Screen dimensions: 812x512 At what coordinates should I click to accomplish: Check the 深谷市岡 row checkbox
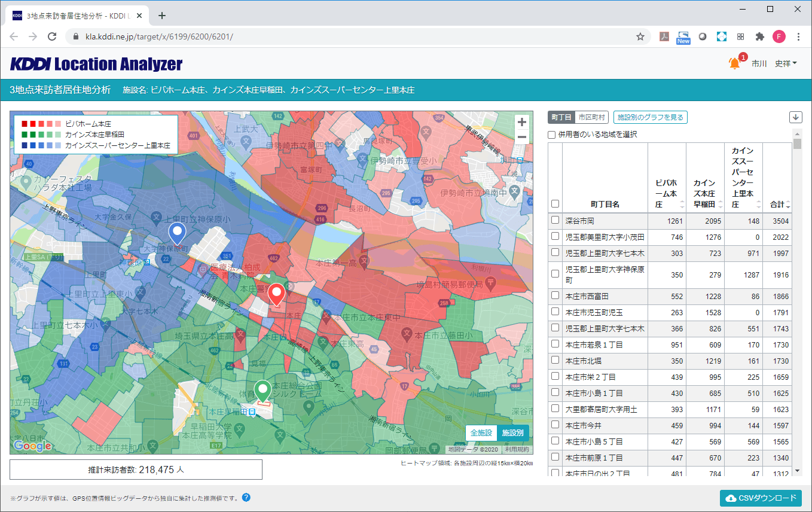tap(555, 220)
